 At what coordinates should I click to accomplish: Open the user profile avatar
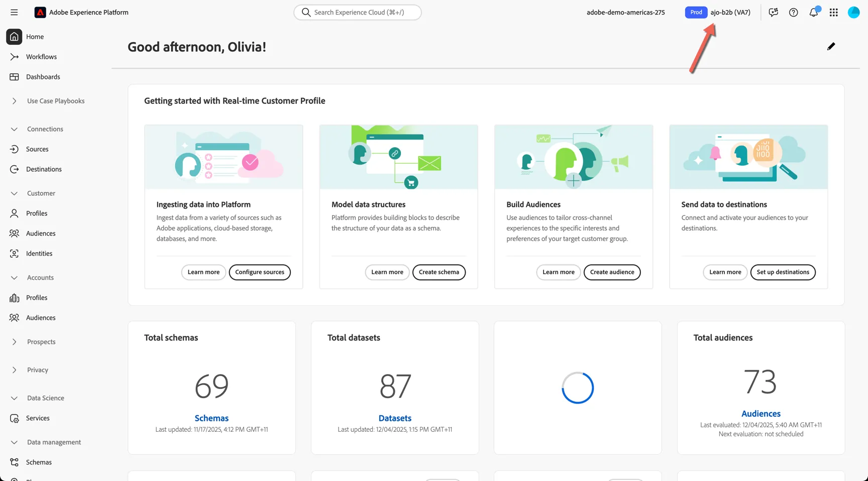[x=854, y=12]
